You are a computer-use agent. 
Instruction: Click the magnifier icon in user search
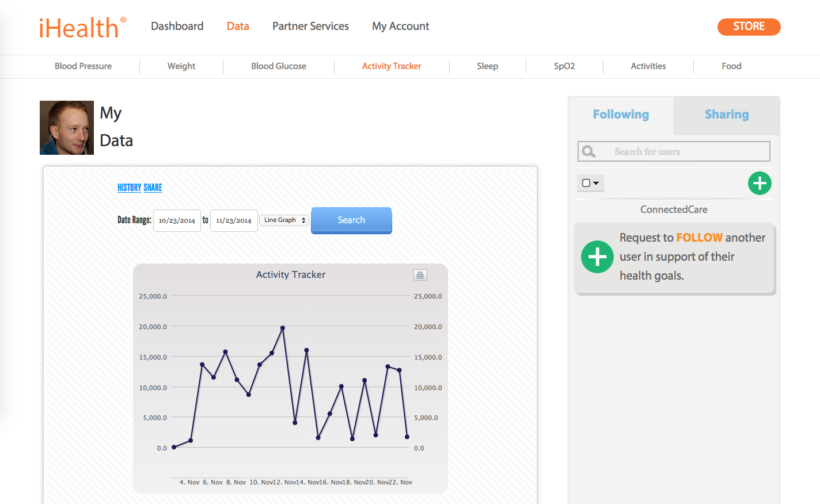coord(589,151)
